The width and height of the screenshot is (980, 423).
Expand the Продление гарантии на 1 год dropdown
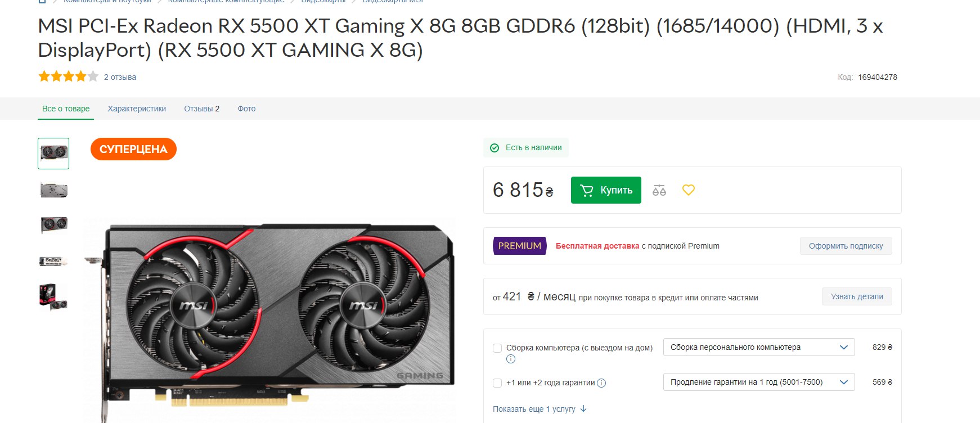(x=759, y=382)
